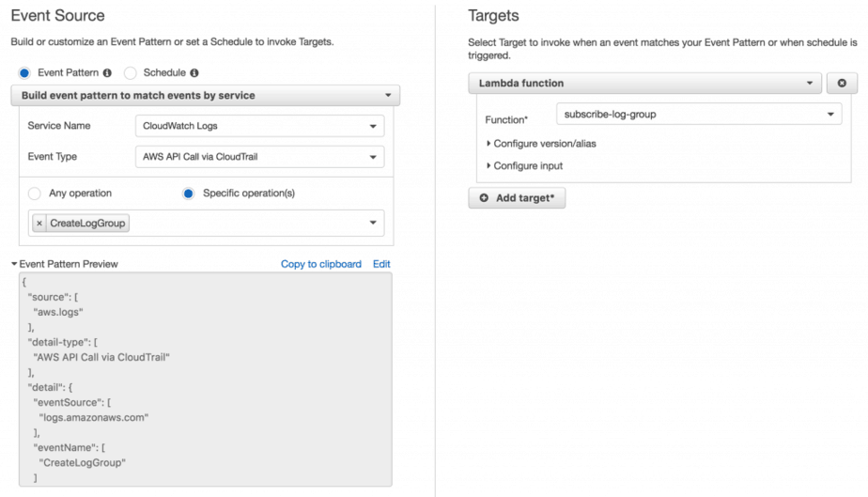Click Copy to clipboard link
Screen dimensions: 868x497
pos(320,264)
